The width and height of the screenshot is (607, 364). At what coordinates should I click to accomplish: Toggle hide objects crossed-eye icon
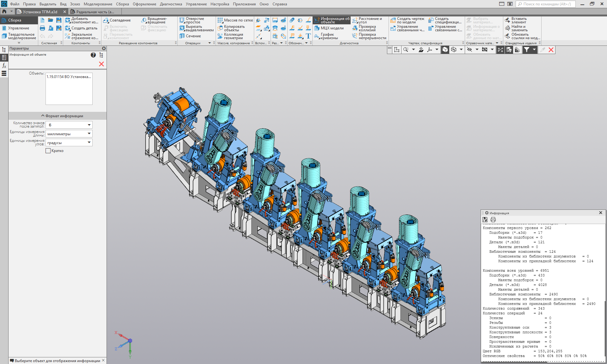469,50
